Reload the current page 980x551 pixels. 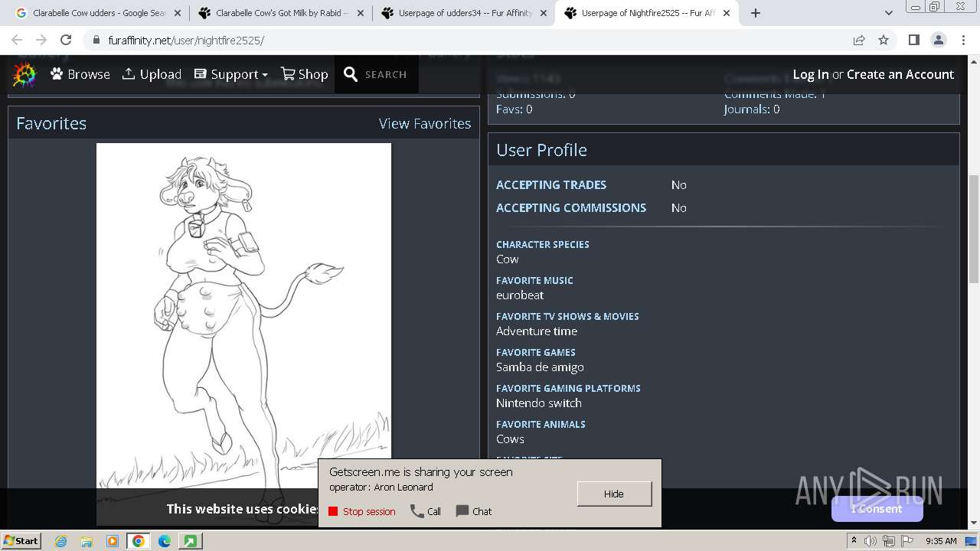(66, 40)
